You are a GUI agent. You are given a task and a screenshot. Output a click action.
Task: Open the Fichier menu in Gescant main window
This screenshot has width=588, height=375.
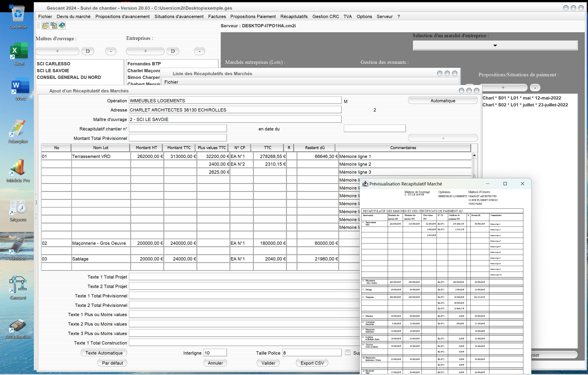(45, 16)
